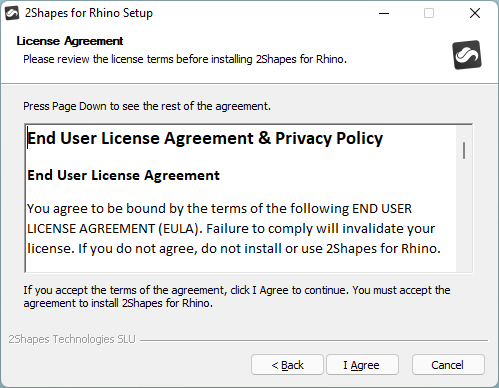
Task: Click the scrollbar track below the thumb
Action: click(x=464, y=215)
